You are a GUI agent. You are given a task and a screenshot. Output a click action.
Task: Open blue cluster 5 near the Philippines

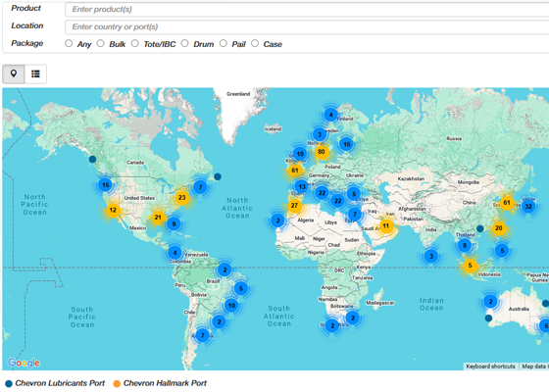pos(502,251)
